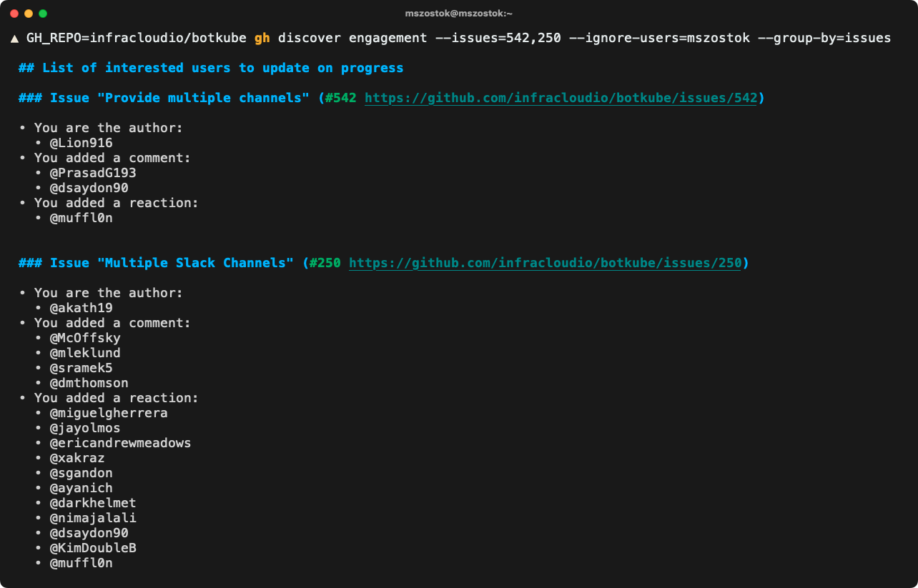Select the @Lion916 username
The height and width of the screenshot is (588, 918).
[82, 143]
